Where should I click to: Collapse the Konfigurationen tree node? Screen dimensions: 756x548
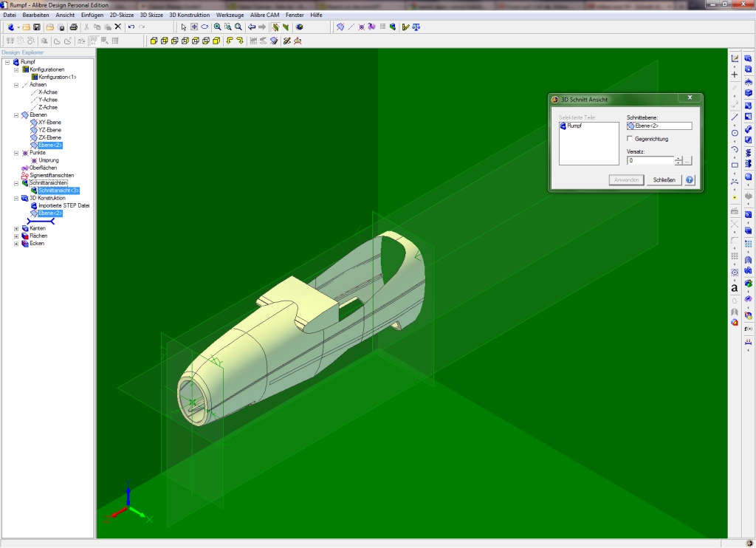(x=16, y=70)
